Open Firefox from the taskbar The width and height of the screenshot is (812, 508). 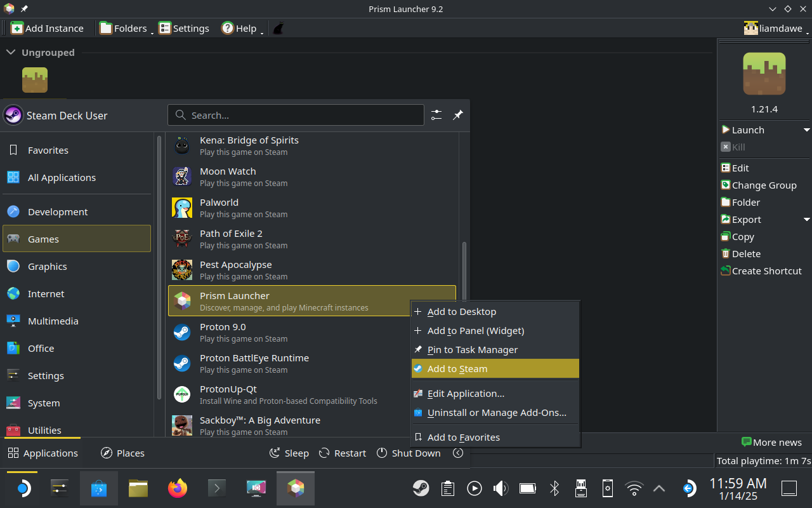[x=178, y=488]
